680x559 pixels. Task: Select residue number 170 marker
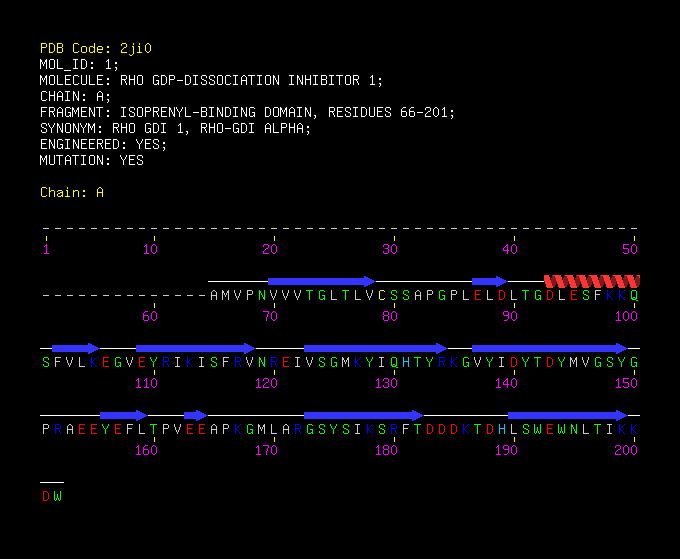[266, 450]
